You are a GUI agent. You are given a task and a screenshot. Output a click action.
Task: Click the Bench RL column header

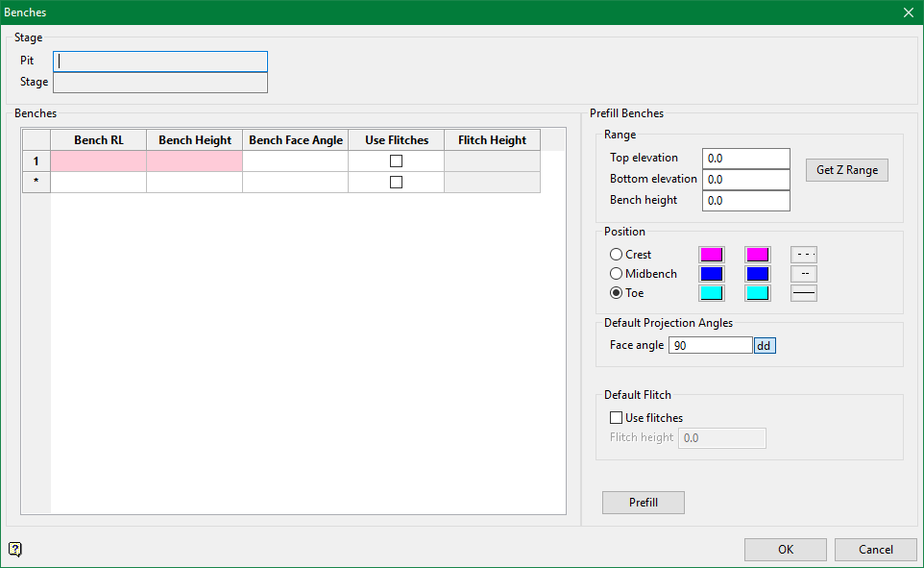coord(98,140)
